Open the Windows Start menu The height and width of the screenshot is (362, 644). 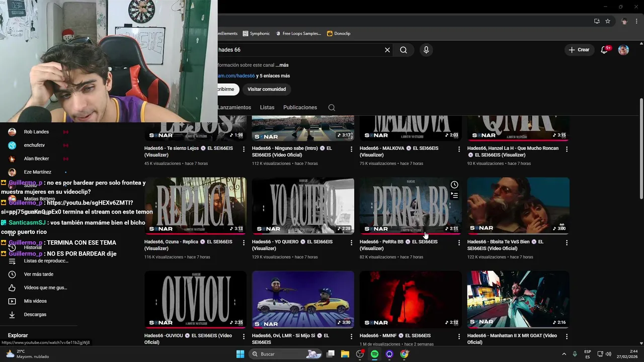click(240, 354)
